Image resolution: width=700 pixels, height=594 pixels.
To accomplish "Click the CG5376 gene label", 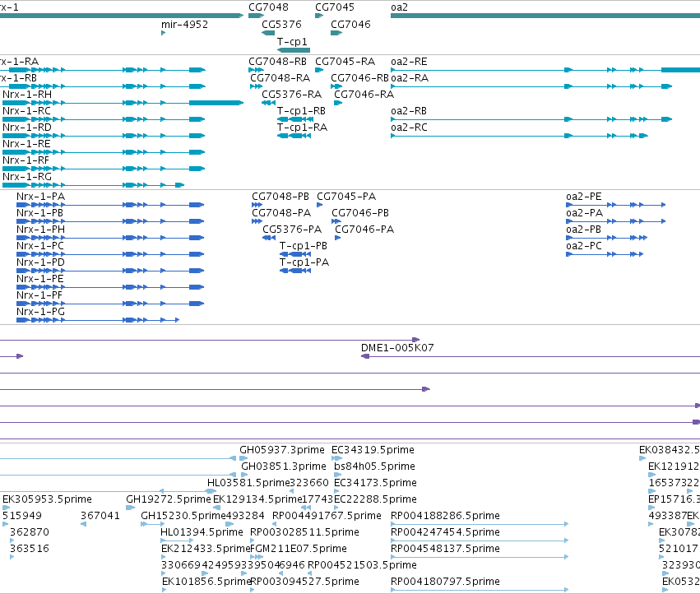I will [x=281, y=24].
